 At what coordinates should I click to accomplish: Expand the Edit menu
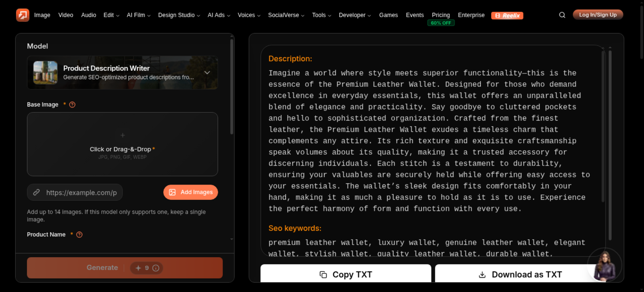pos(111,15)
